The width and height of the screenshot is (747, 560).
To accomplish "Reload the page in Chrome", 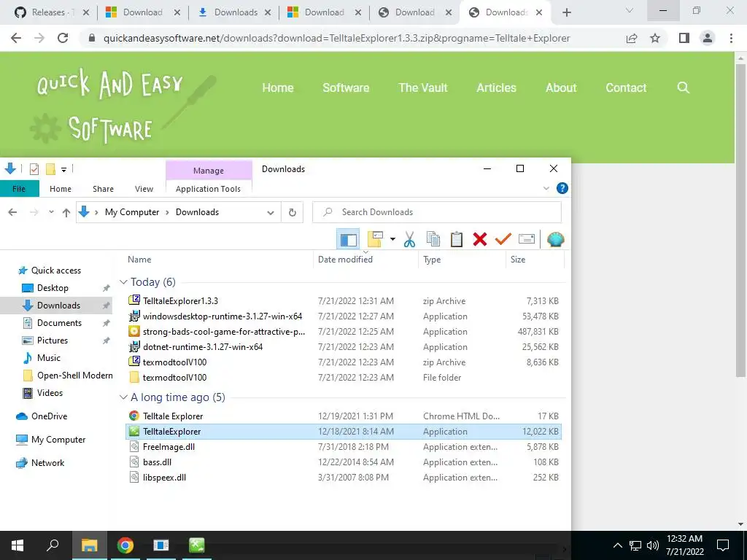I will pyautogui.click(x=63, y=38).
